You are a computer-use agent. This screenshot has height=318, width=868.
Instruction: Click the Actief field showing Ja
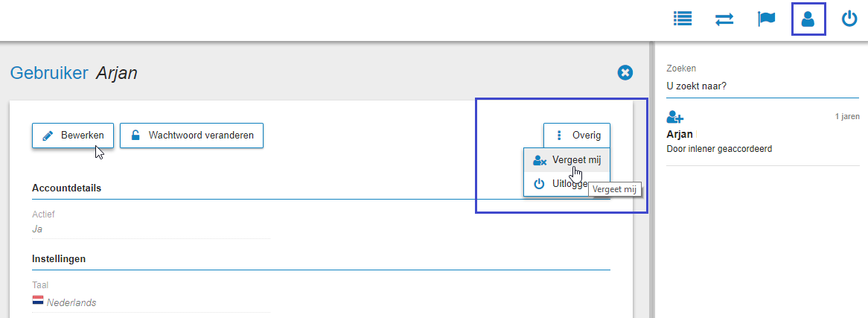click(x=151, y=223)
